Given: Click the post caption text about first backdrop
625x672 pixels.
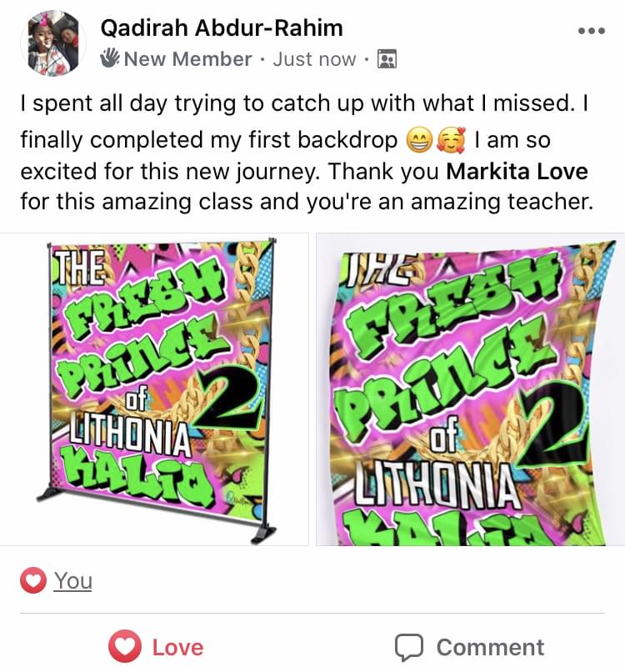Looking at the screenshot, I should click(307, 153).
